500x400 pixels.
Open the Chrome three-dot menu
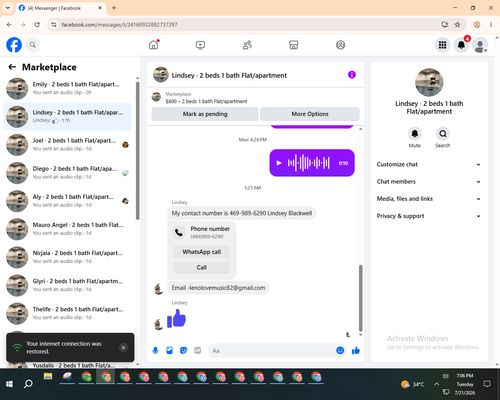[x=491, y=25]
